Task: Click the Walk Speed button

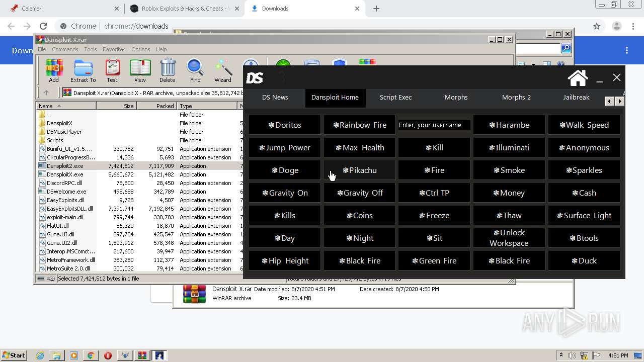Action: tap(584, 125)
